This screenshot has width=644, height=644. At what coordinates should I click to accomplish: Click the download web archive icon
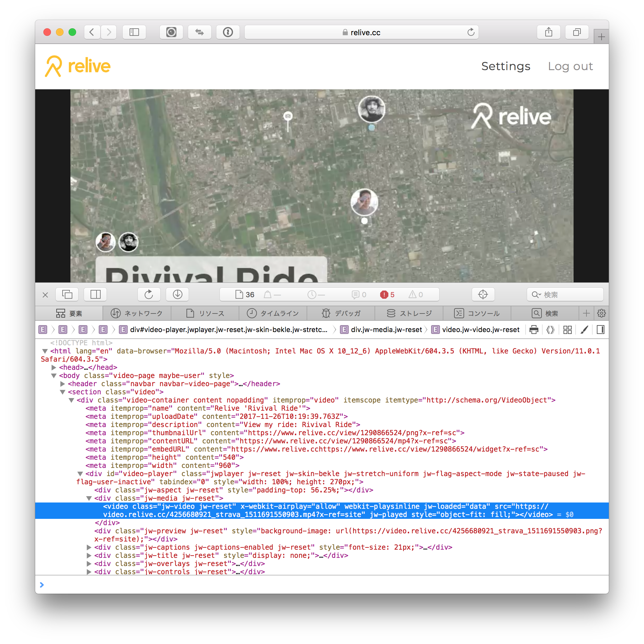[x=177, y=294]
